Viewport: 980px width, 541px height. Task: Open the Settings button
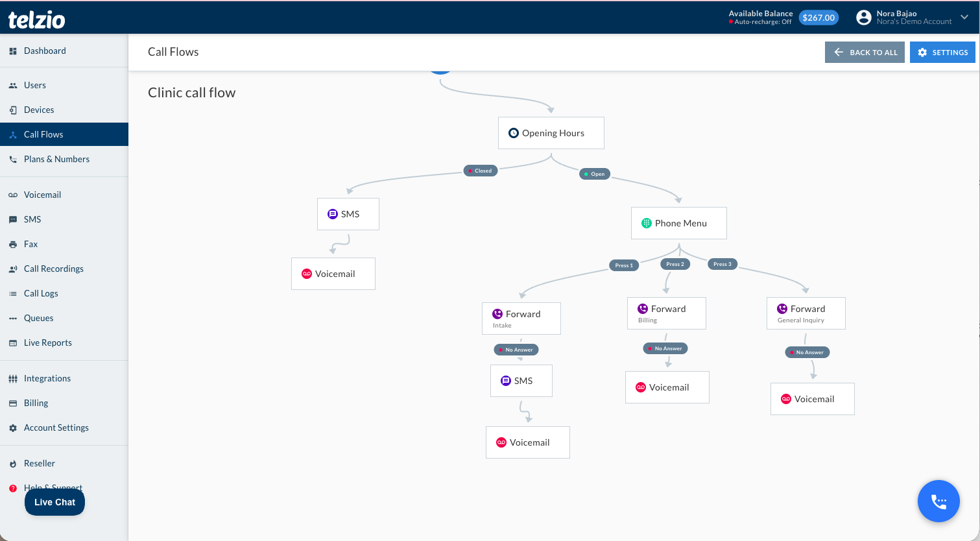942,53
